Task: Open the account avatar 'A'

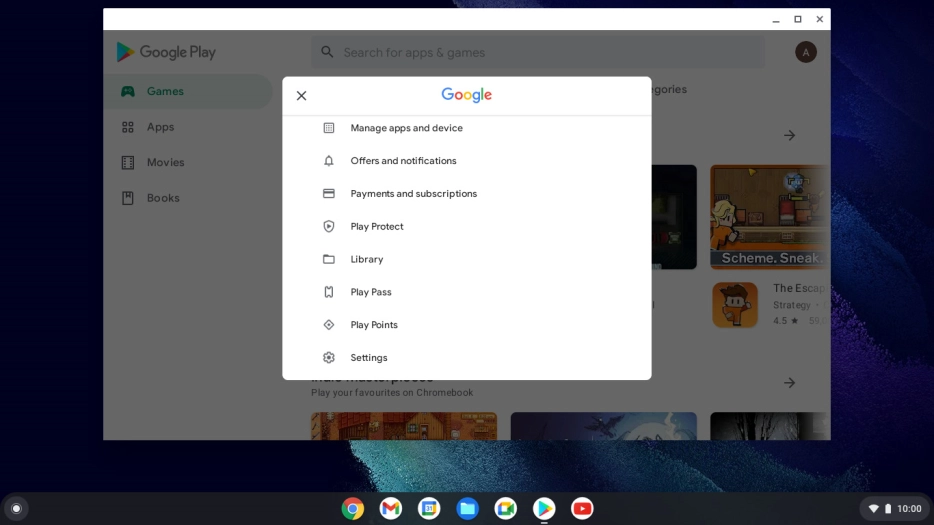Action: tap(805, 52)
